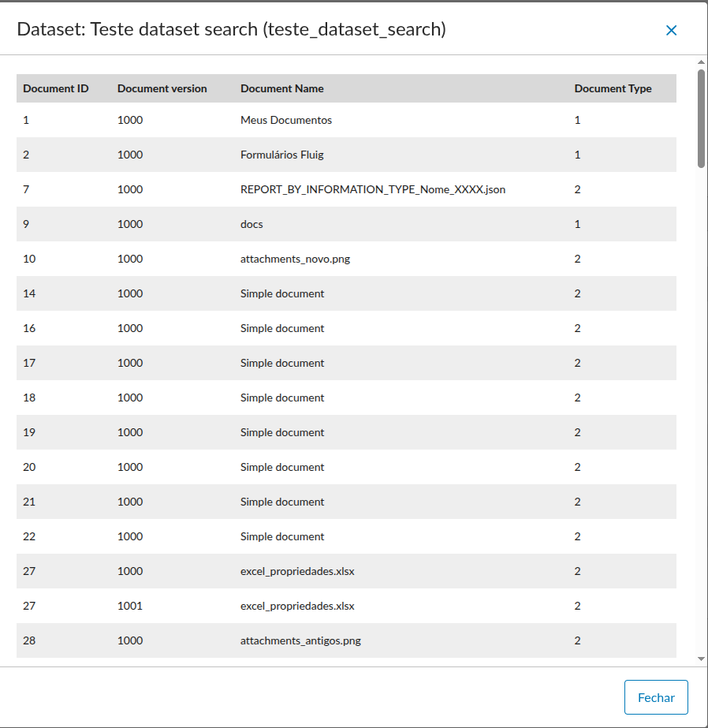Screen dimensions: 708x728
Task: Click the scrollbar down arrow
Action: pos(701,659)
